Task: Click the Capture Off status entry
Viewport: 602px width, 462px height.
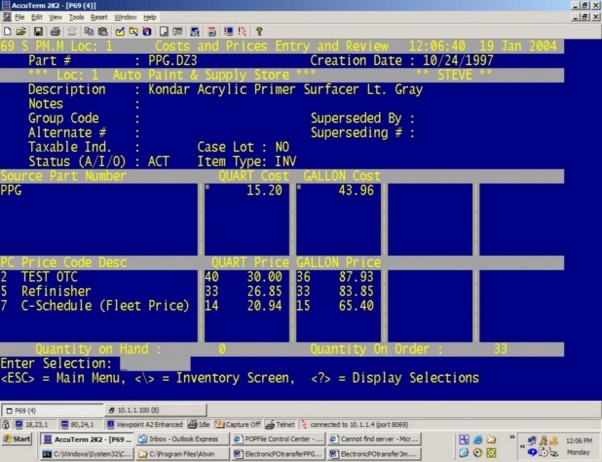Action: [x=238, y=424]
